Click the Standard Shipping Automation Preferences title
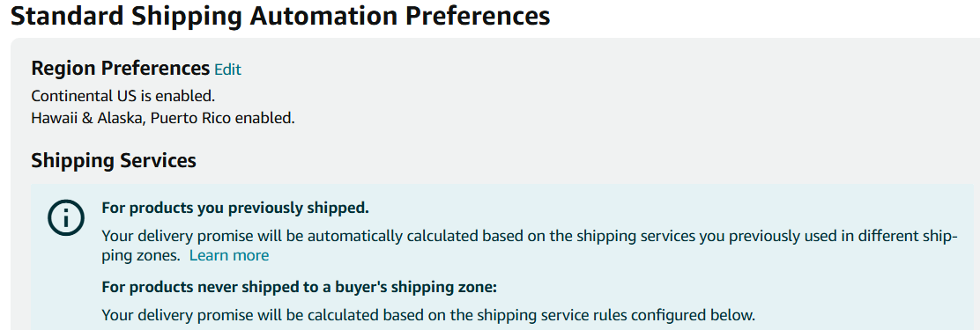This screenshot has width=980, height=330. [x=280, y=16]
